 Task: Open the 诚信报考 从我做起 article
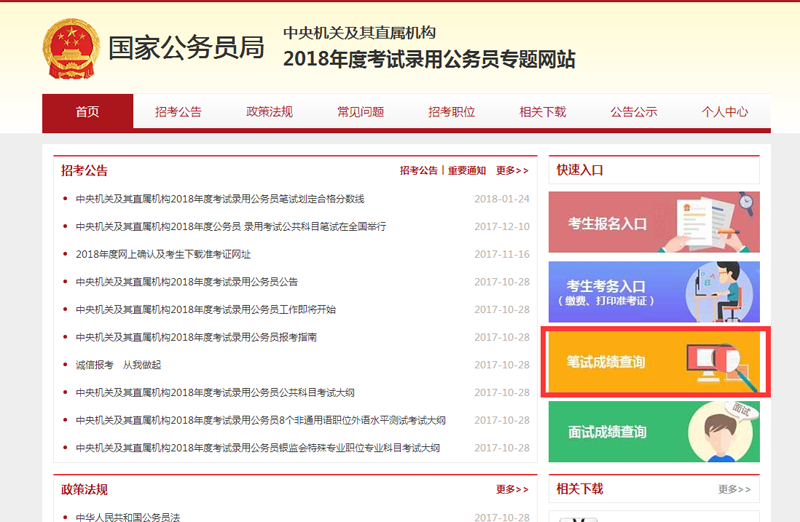[x=118, y=365]
